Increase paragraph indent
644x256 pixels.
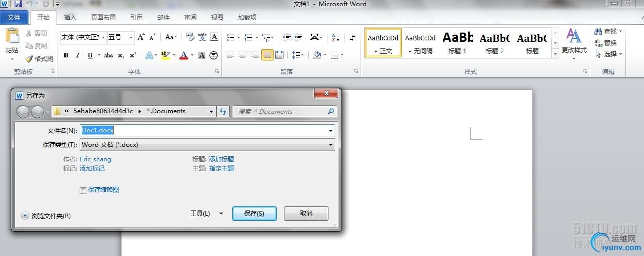[x=298, y=37]
